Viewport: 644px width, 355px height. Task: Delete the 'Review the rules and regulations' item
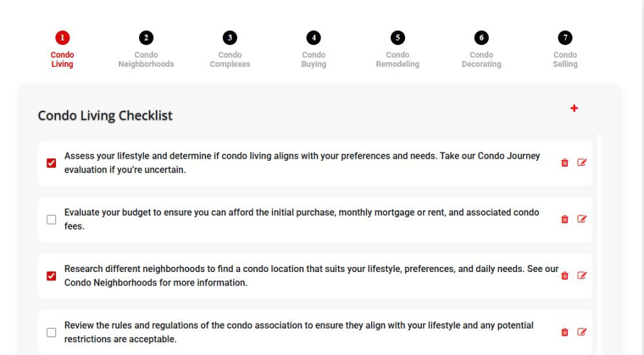(565, 332)
